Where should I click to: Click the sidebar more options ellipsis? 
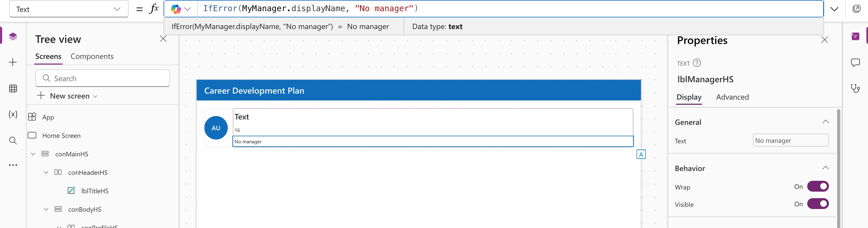point(13,165)
